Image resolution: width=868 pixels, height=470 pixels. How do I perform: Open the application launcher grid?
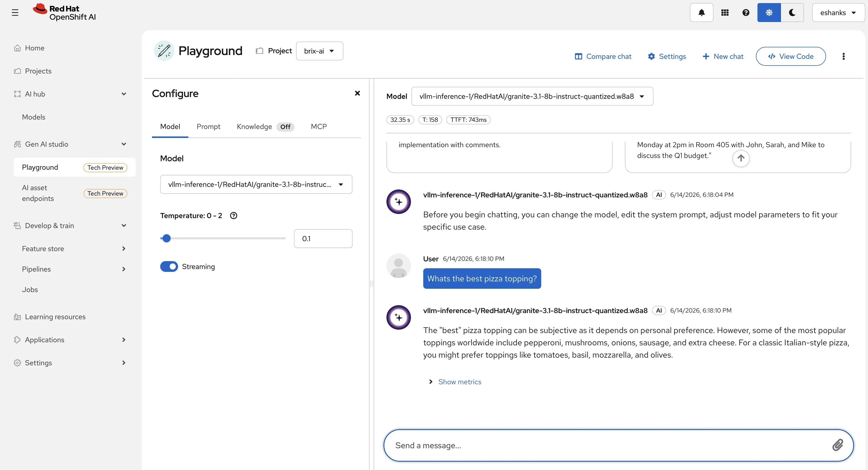click(x=725, y=13)
